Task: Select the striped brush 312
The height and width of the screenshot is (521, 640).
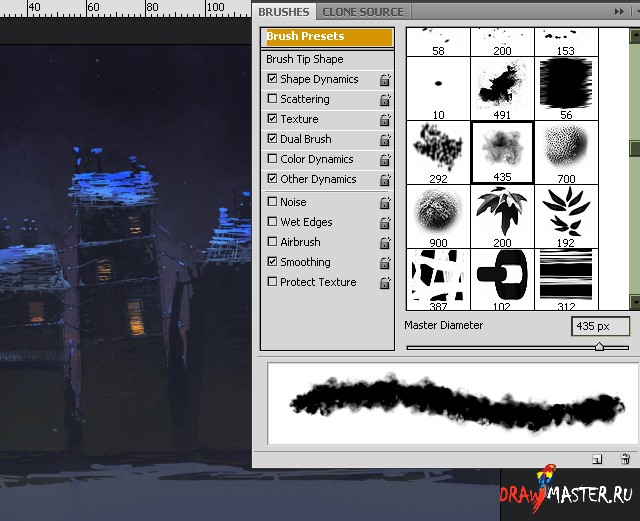Action: 566,279
